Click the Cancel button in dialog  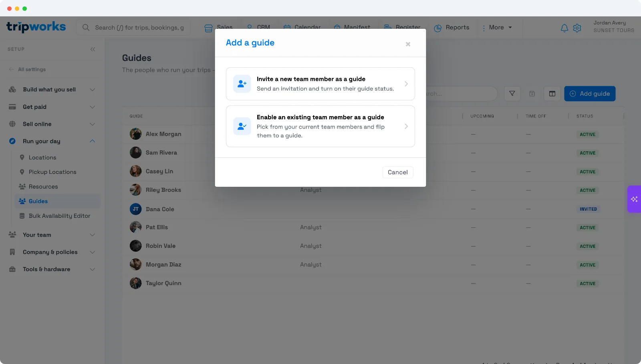(397, 172)
